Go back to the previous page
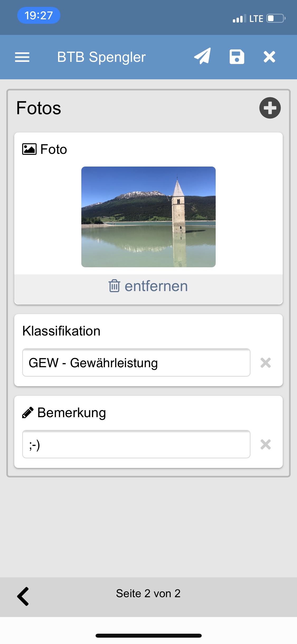This screenshot has width=297, height=644. click(x=23, y=596)
